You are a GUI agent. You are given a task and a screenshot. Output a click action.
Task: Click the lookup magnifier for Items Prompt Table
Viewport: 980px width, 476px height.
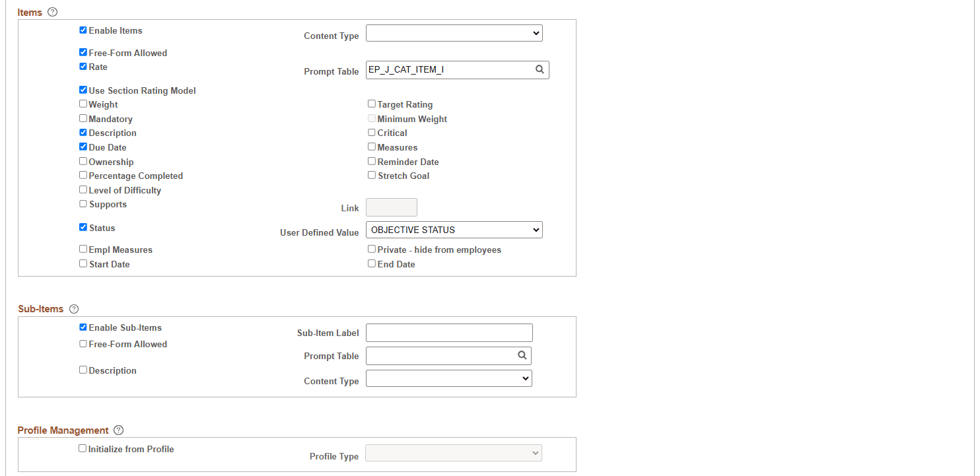[x=540, y=69]
